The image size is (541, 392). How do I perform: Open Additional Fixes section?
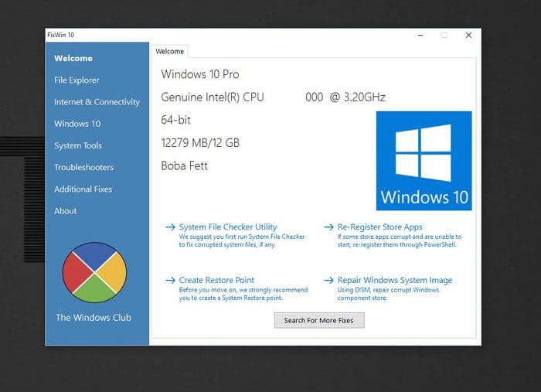click(83, 189)
